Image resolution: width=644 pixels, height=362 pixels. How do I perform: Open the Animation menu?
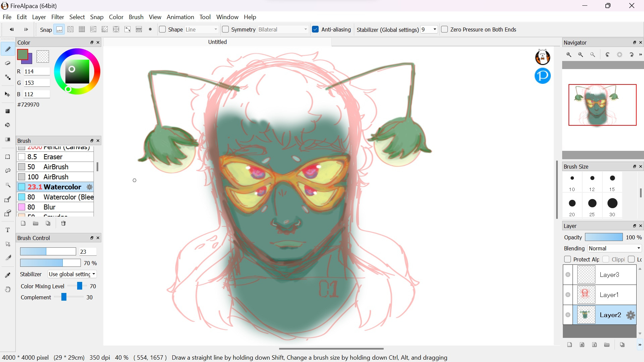[180, 17]
